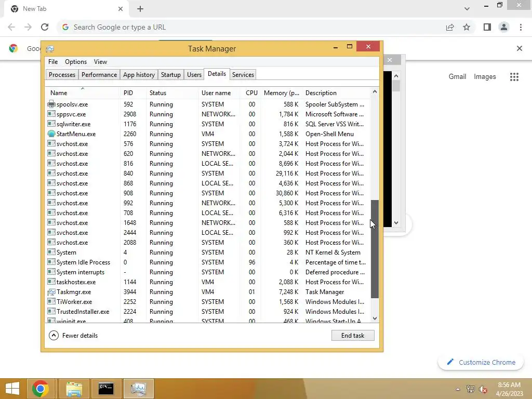Image resolution: width=532 pixels, height=399 pixels.
Task: Switch to the Command Prompt taskbar item
Action: click(x=106, y=389)
